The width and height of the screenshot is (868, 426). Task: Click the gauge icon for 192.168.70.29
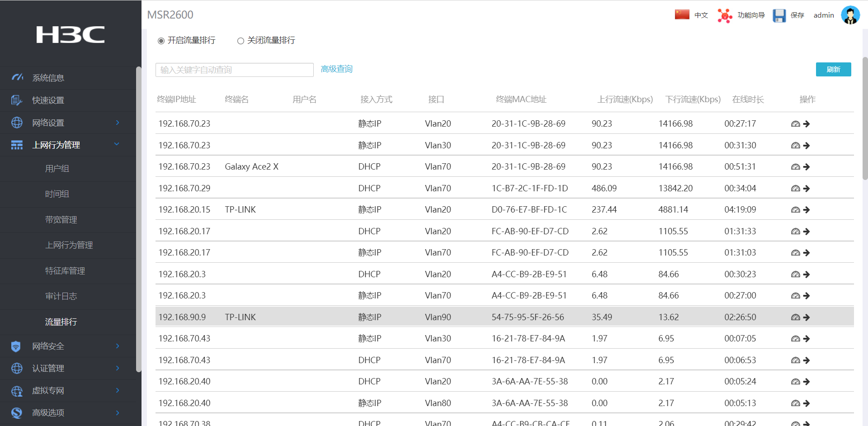tap(796, 189)
